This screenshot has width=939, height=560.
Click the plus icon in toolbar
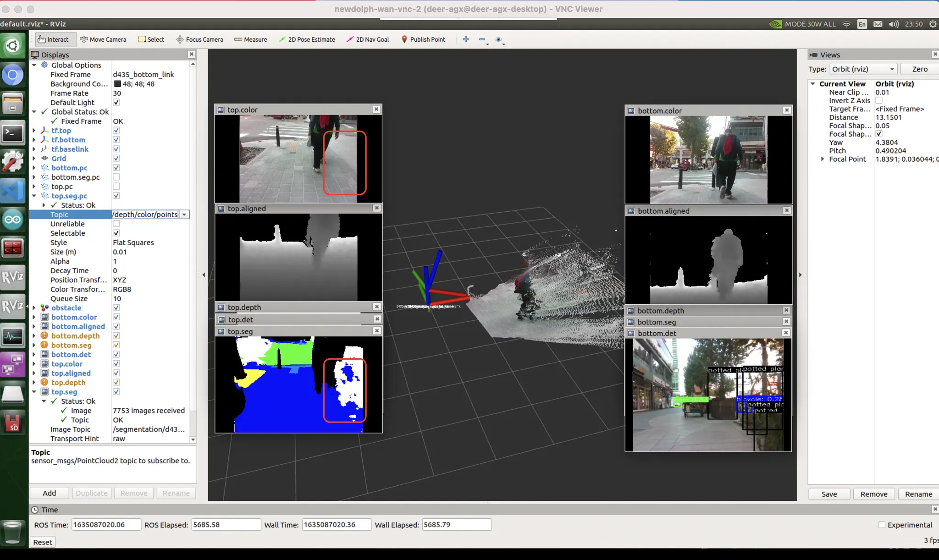[466, 39]
